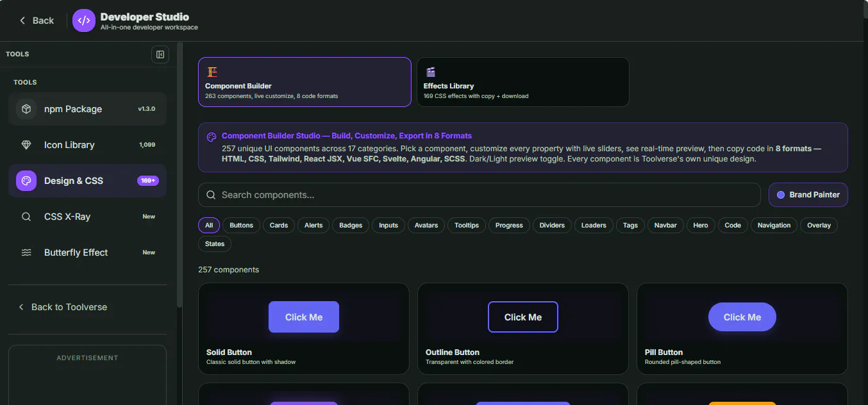868x405 pixels.
Task: Click the Outline Button preview 'Click Me'
Action: 523,317
